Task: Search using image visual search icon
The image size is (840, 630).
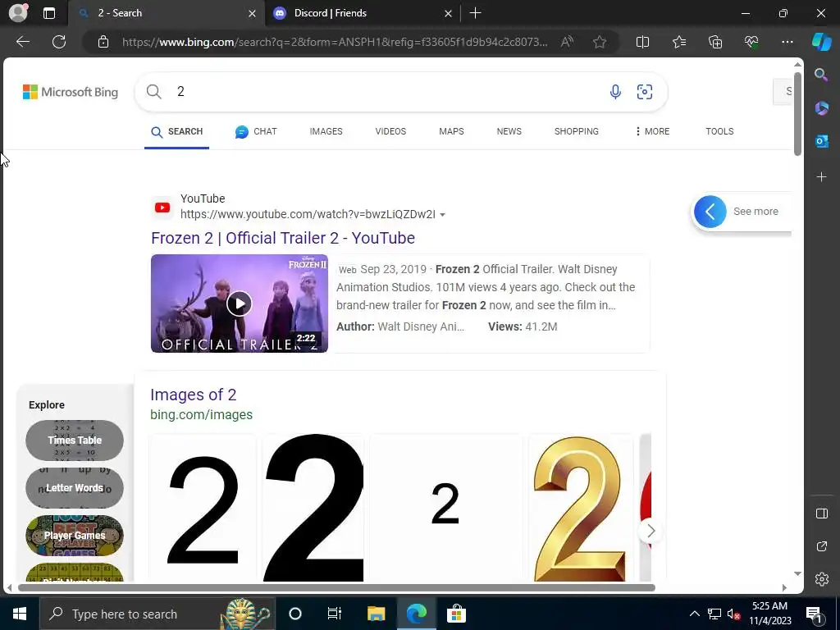Action: [x=645, y=92]
